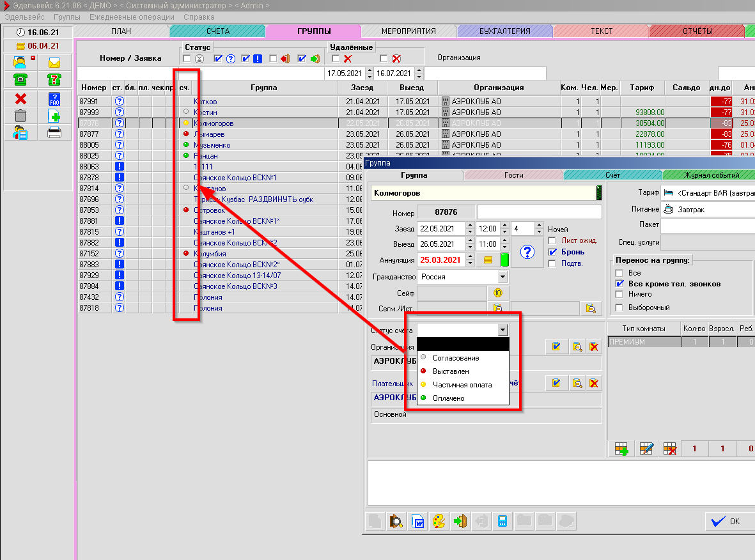Switch to the БУХГАЛТЕРИЯ tab

(x=504, y=31)
